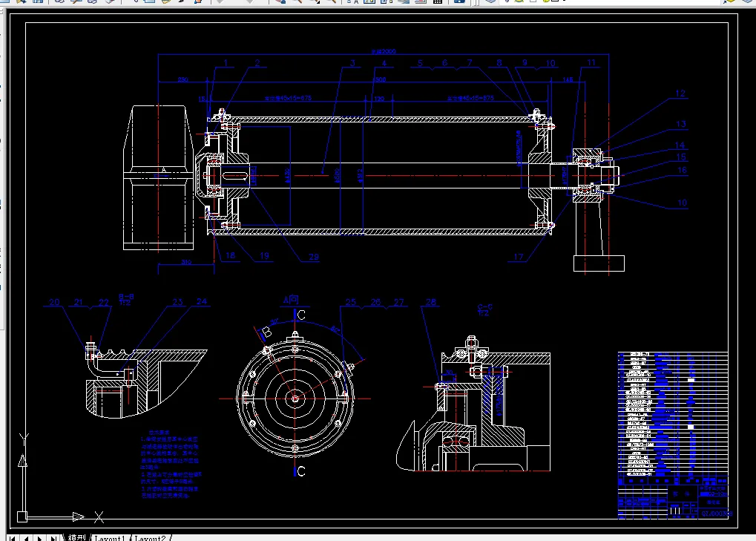Select part callout number "21"
756x541 pixels.
pos(78,302)
